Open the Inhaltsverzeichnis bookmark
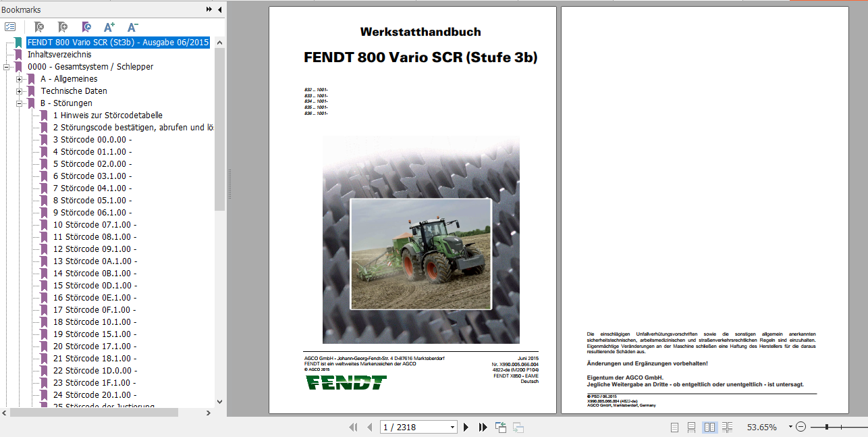The image size is (868, 437). [x=59, y=55]
